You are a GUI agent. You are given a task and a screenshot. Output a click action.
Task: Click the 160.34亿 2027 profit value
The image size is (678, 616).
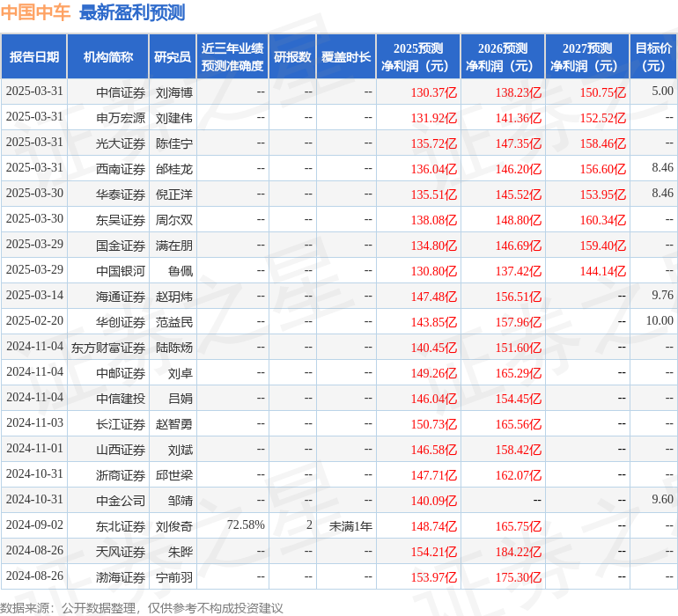click(x=603, y=220)
